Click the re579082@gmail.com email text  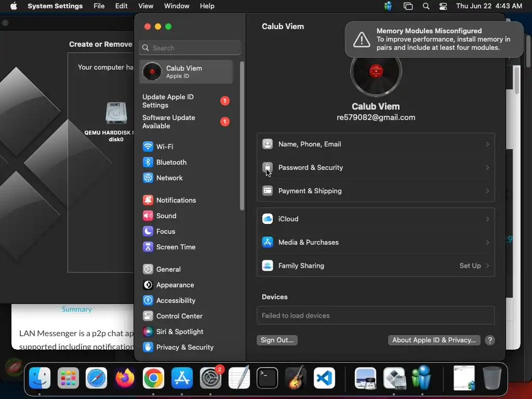tap(376, 117)
